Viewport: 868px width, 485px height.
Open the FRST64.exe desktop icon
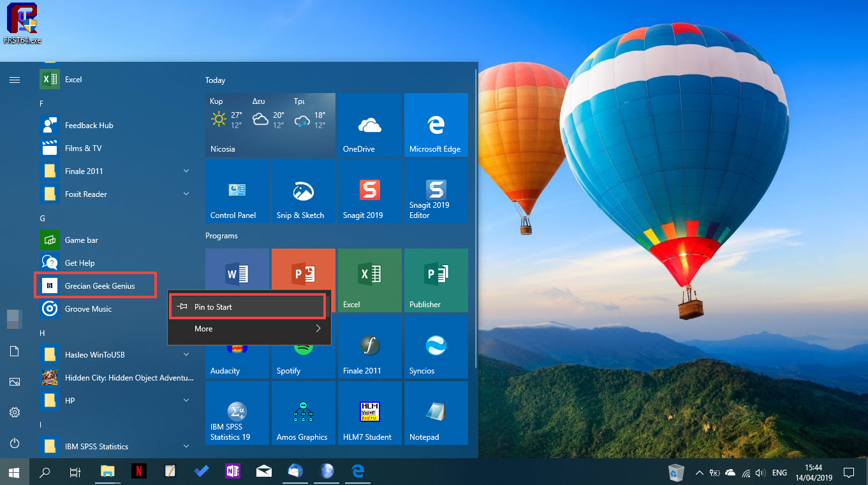click(x=21, y=21)
